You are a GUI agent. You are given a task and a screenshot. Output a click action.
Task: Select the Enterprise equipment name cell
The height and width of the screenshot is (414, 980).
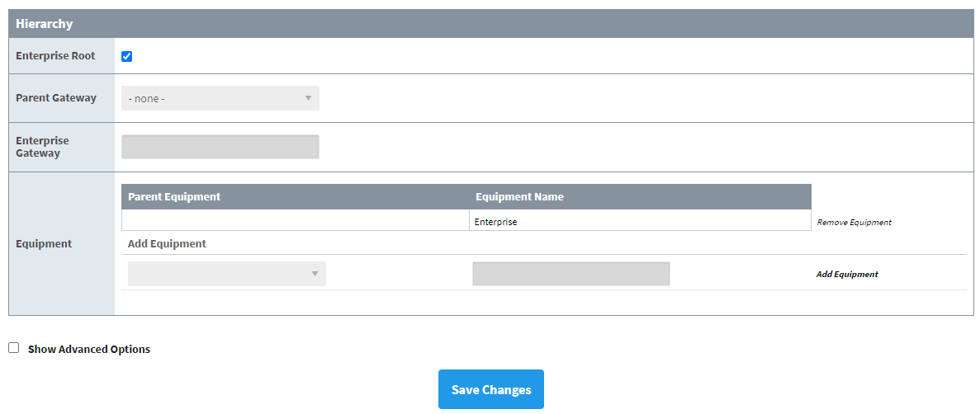[640, 221]
